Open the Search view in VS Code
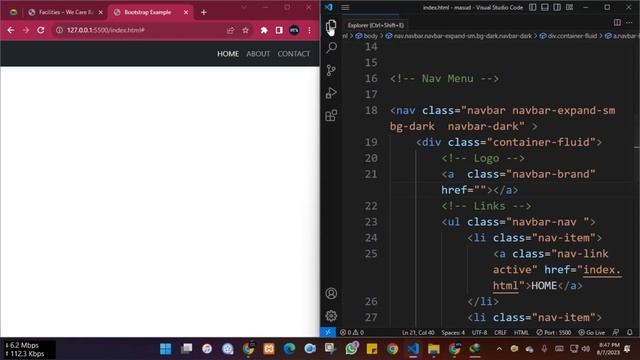 coord(331,47)
